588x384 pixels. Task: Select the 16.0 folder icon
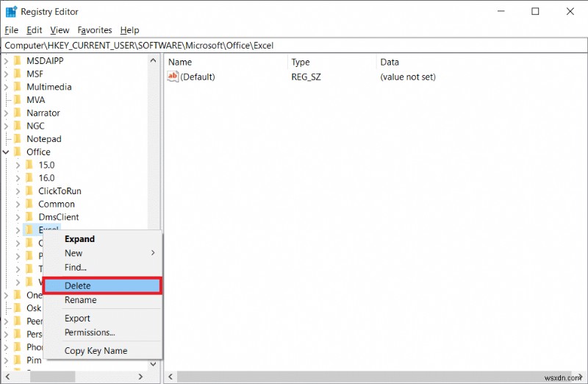coord(29,178)
